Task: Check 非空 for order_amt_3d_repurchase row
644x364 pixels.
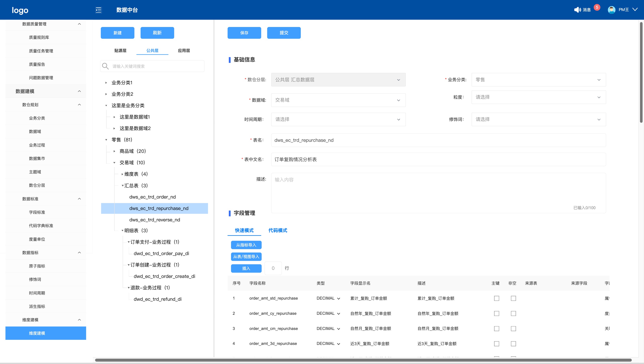Action: 513,344
